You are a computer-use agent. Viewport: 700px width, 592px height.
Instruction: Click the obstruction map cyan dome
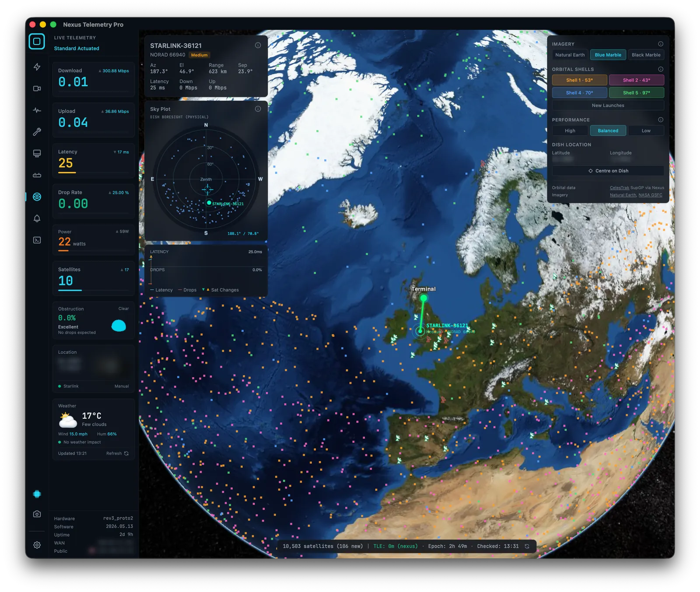pos(119,326)
